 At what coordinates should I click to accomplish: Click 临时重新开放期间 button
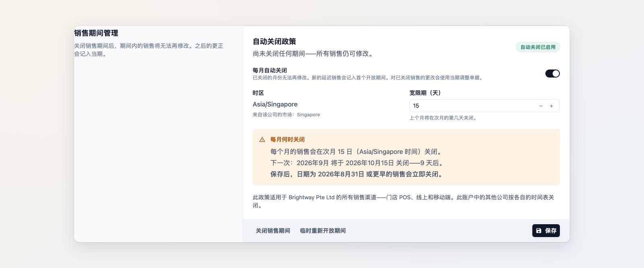click(323, 231)
